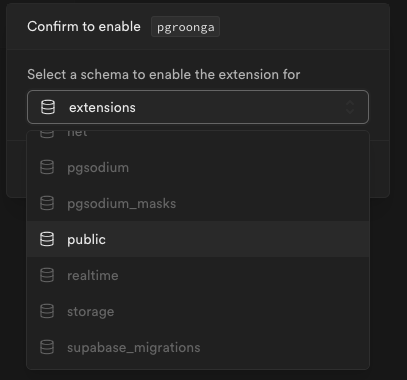Click database icon next to storage

tap(47, 311)
